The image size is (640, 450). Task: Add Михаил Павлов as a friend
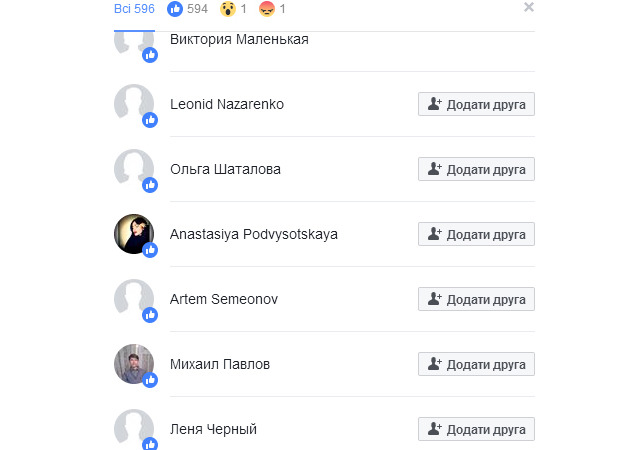[476, 364]
